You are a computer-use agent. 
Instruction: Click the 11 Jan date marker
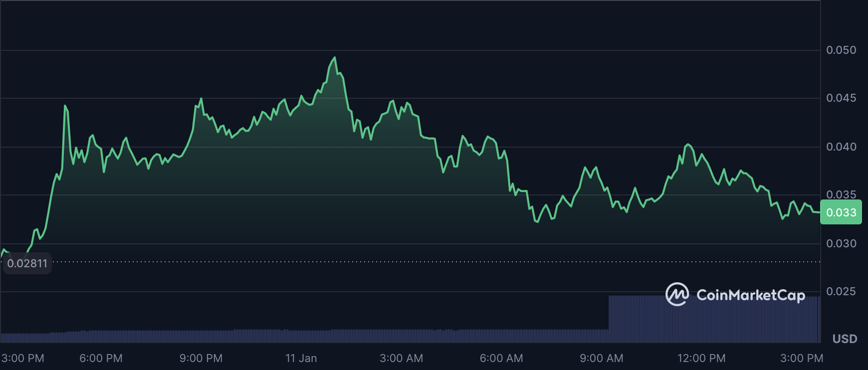(301, 358)
